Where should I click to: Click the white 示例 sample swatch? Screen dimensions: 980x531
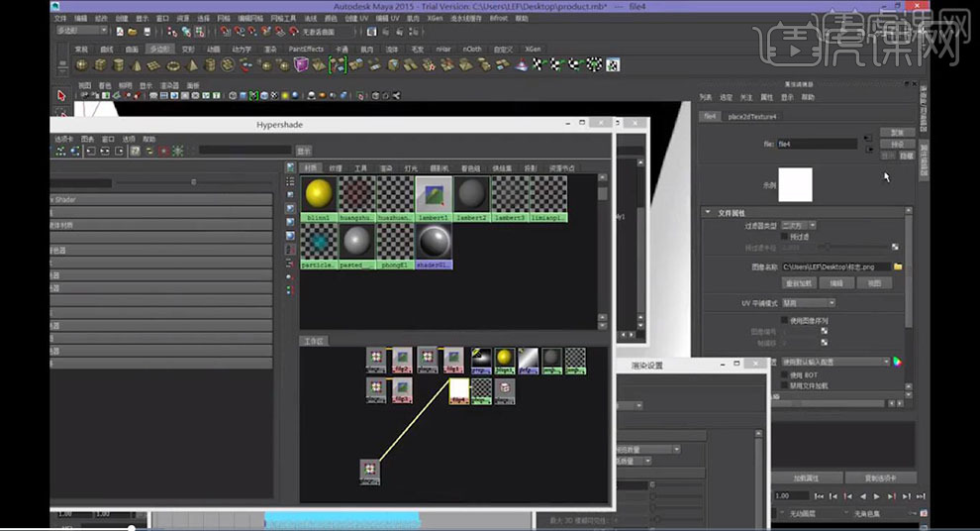click(x=795, y=184)
